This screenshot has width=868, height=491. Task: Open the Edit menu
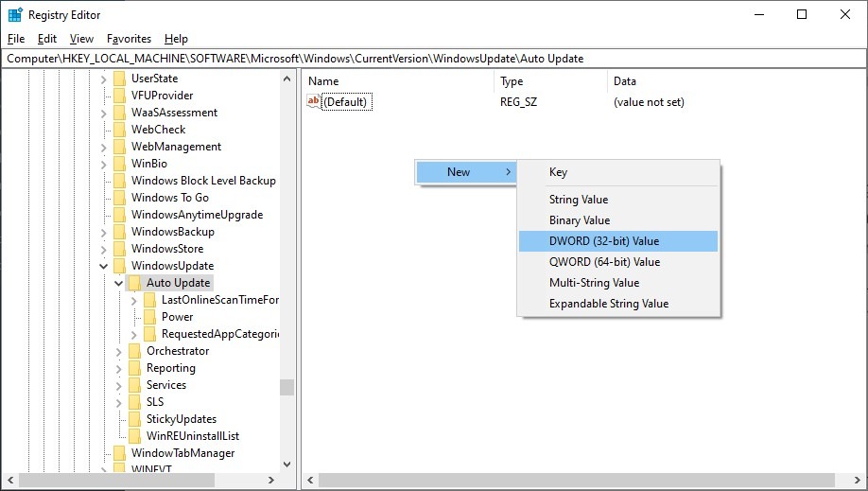tap(47, 39)
